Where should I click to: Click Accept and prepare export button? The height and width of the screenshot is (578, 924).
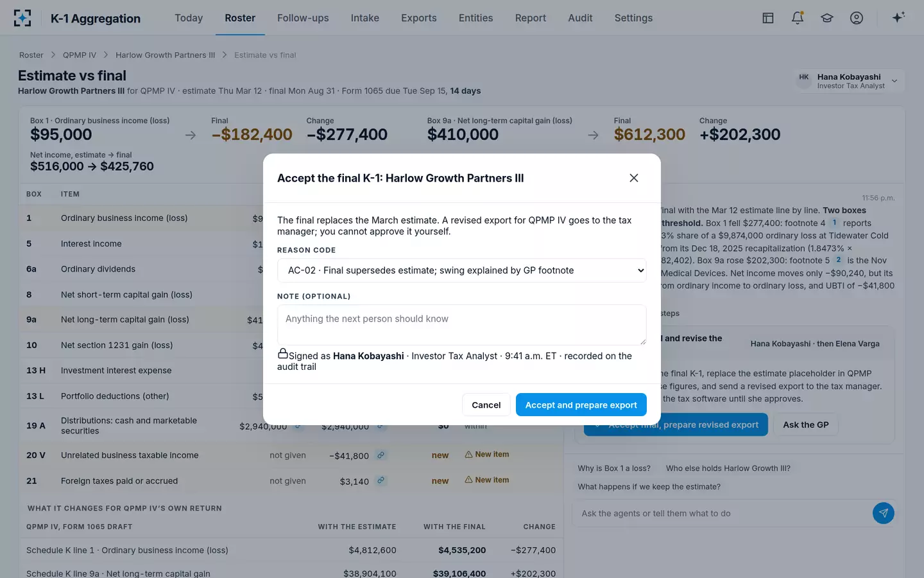[x=581, y=405]
